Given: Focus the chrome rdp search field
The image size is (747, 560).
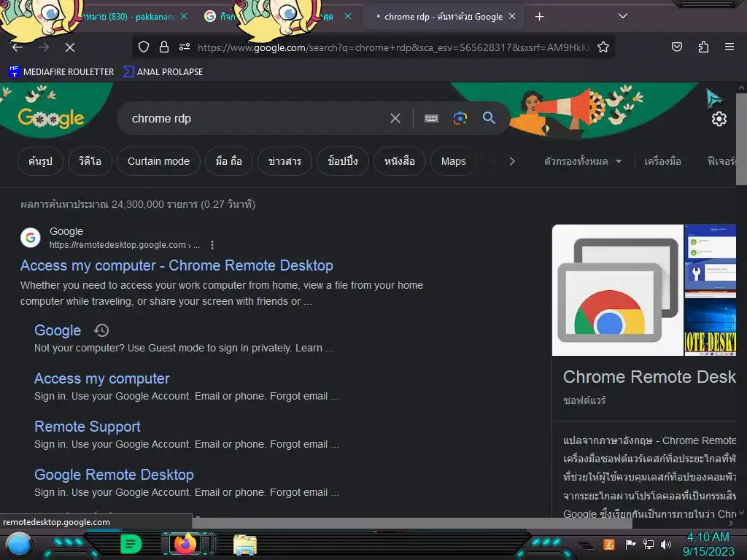Looking at the screenshot, I should (x=258, y=119).
